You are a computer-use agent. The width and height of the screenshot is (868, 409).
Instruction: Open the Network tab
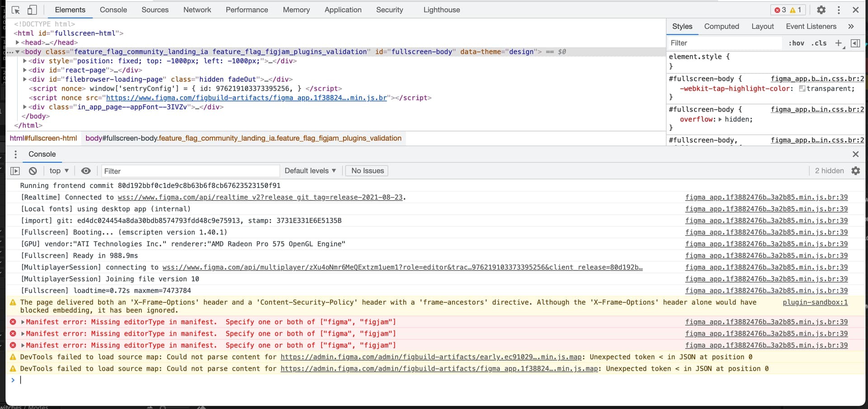[x=197, y=10]
